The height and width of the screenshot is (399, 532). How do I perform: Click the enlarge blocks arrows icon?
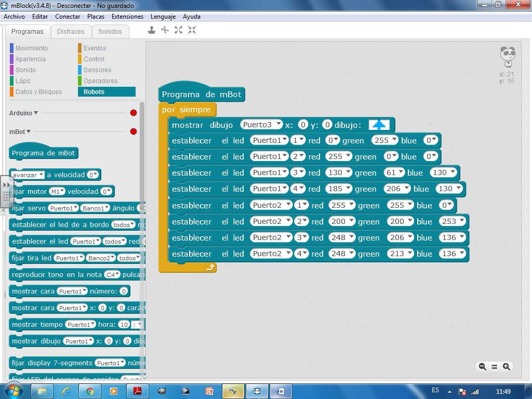pyautogui.click(x=178, y=30)
